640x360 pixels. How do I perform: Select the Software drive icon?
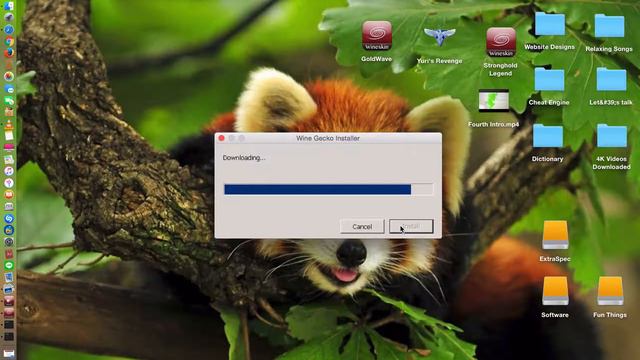point(555,291)
